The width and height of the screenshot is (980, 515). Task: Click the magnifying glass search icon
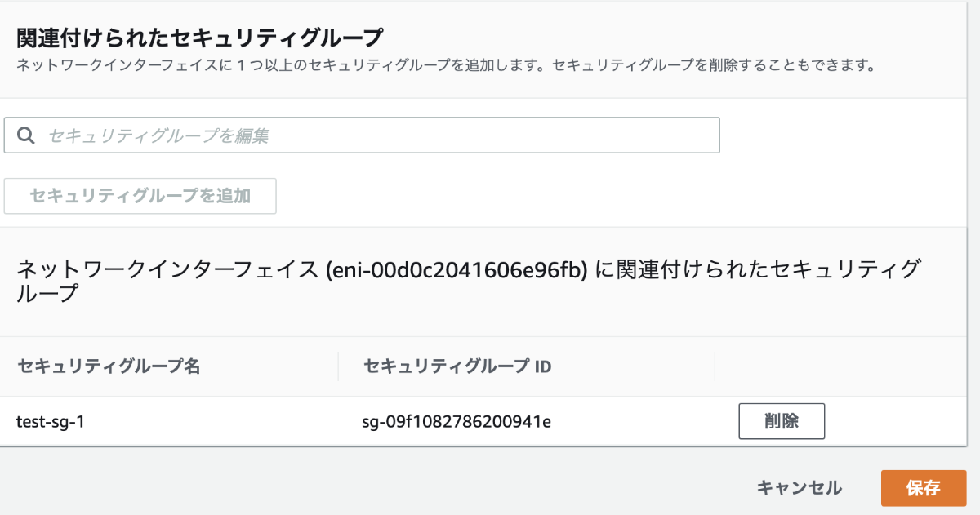coord(25,136)
